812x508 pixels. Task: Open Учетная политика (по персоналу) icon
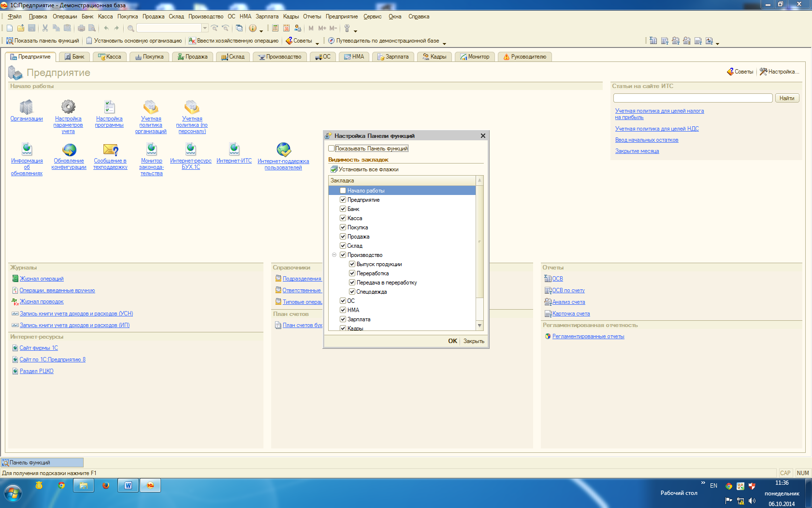click(192, 106)
